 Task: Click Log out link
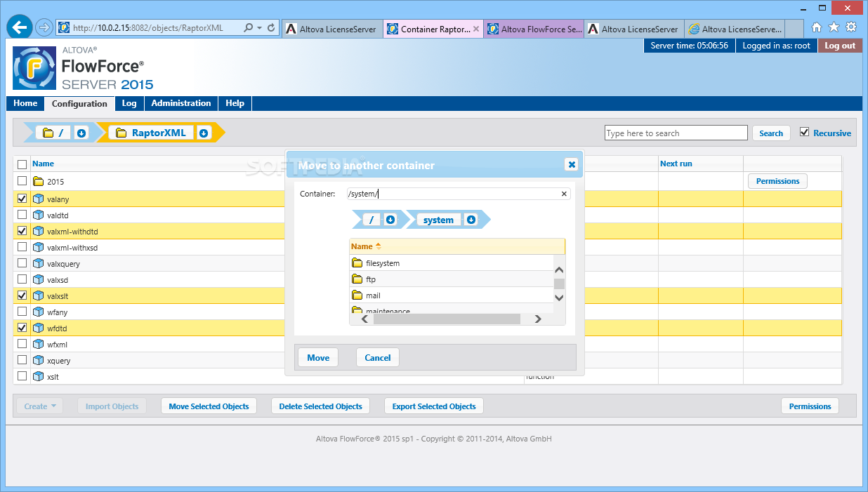(840, 46)
